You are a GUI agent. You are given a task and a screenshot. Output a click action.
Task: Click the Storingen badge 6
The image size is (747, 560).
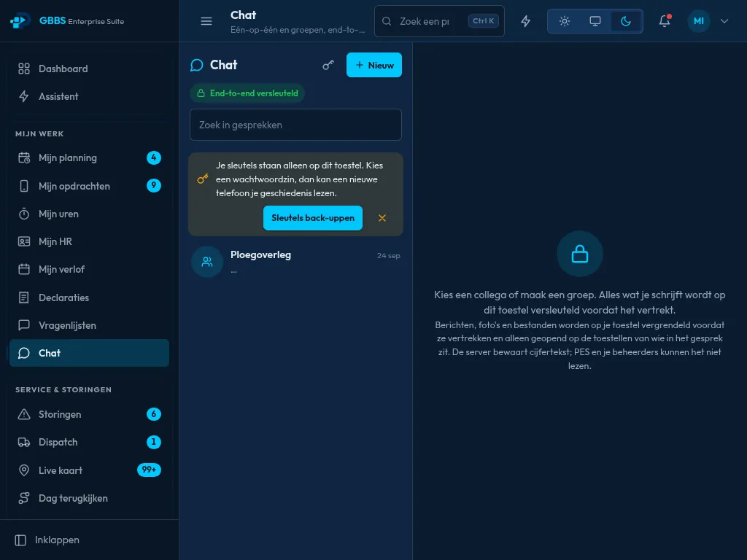(153, 414)
